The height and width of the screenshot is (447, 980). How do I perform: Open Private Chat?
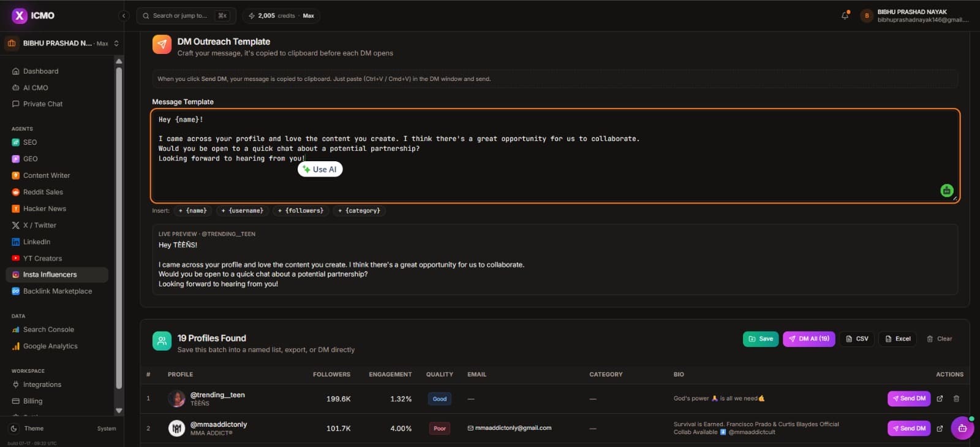click(x=43, y=104)
